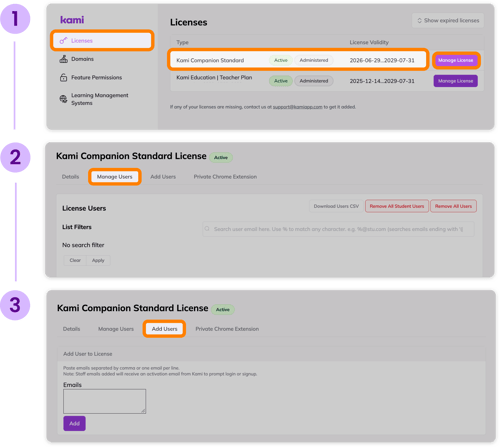
Task: Click the Type column header
Action: point(182,42)
